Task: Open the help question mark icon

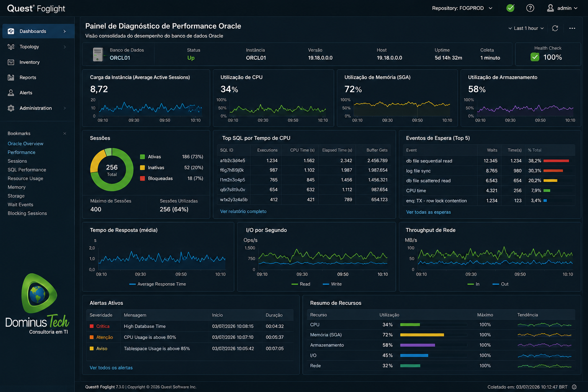Action: (530, 8)
